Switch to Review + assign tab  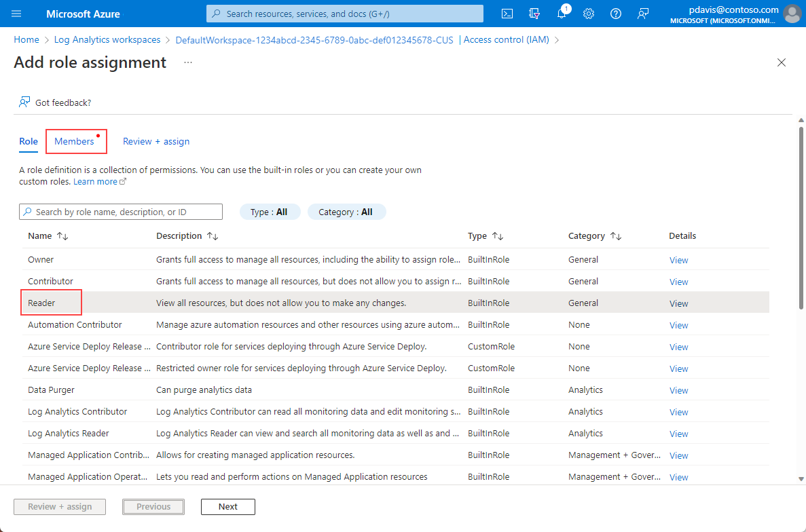[156, 141]
